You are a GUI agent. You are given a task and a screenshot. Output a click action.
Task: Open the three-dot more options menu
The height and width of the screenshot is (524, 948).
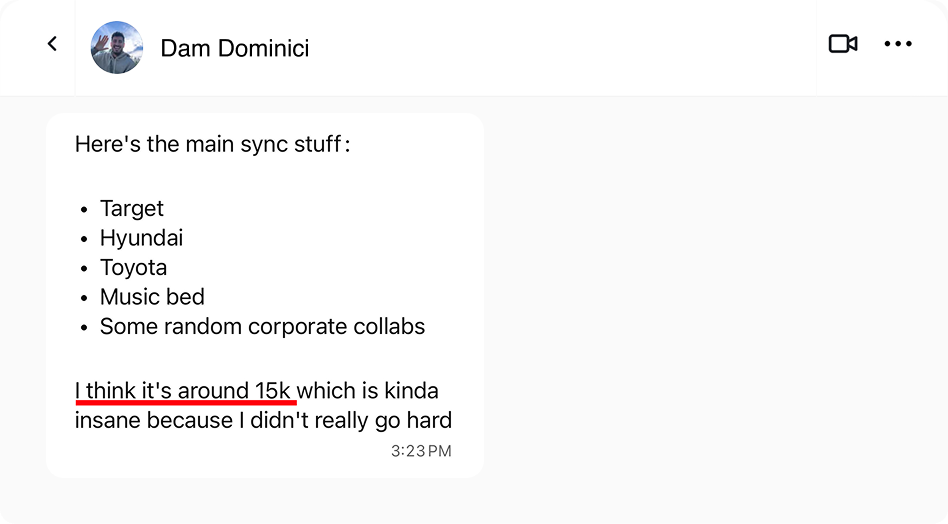coord(898,44)
